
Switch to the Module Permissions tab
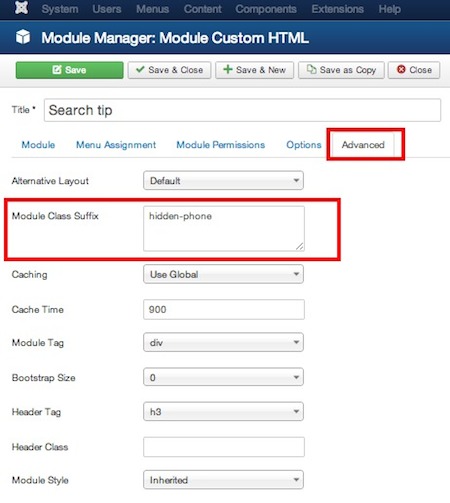[x=221, y=145]
